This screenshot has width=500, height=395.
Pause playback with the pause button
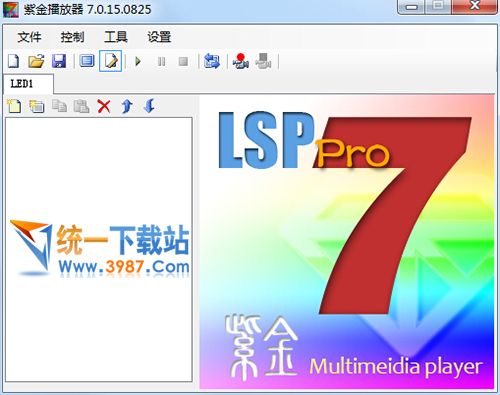tap(161, 61)
